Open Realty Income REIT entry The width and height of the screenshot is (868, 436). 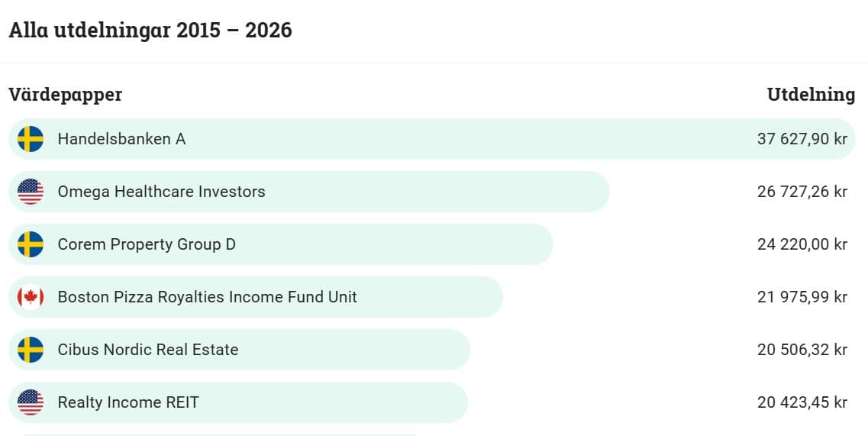(x=128, y=402)
